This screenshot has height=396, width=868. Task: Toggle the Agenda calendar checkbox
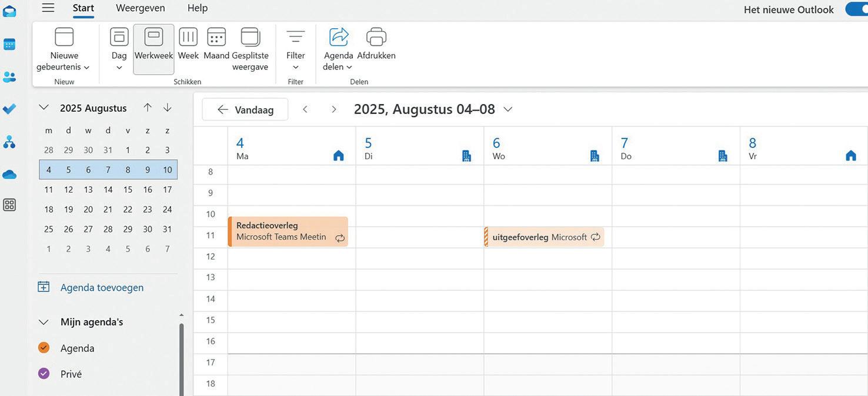[x=44, y=347]
